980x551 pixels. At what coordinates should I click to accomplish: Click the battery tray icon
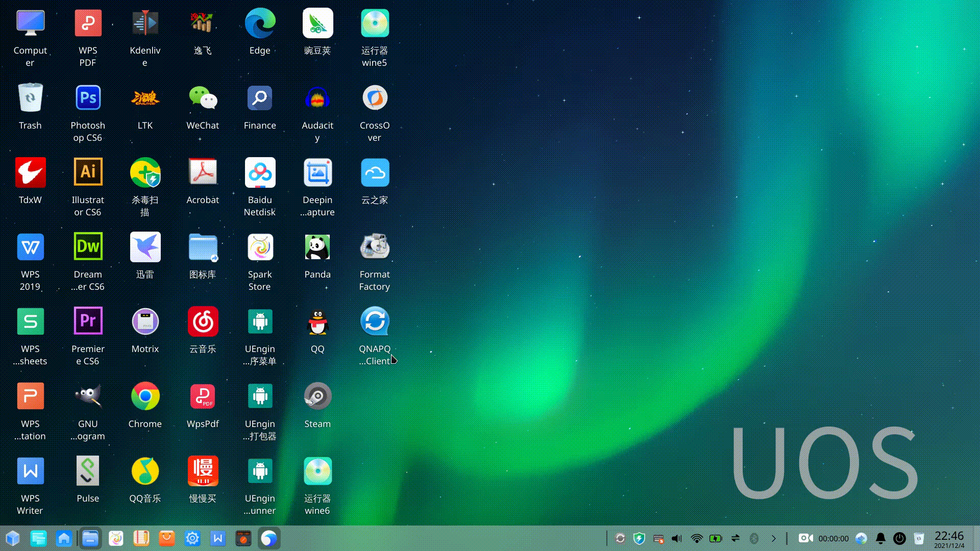(716, 538)
